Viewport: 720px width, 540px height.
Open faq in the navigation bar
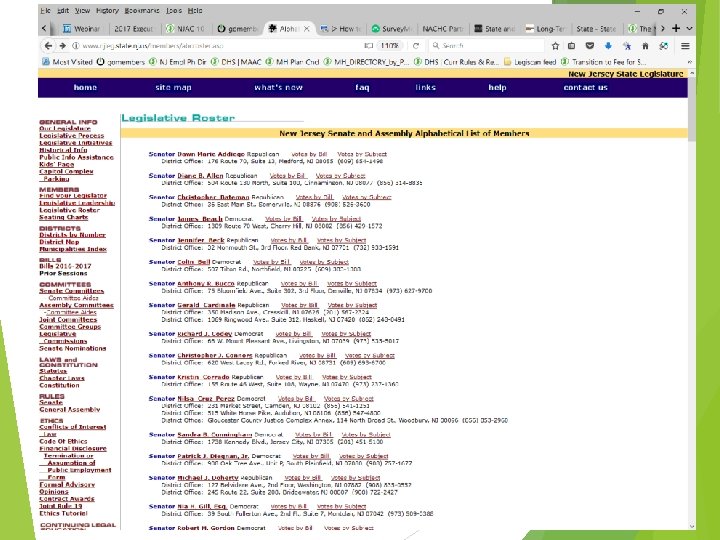(362, 87)
